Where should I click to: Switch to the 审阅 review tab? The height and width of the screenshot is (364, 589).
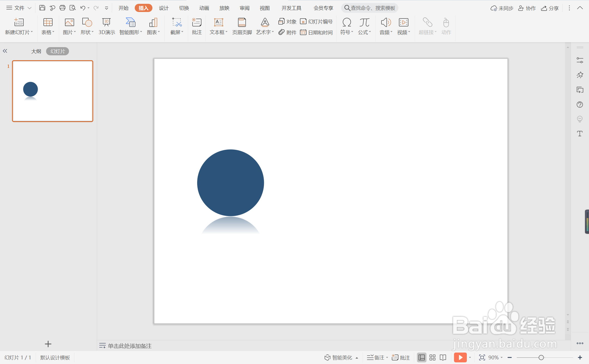pyautogui.click(x=245, y=8)
